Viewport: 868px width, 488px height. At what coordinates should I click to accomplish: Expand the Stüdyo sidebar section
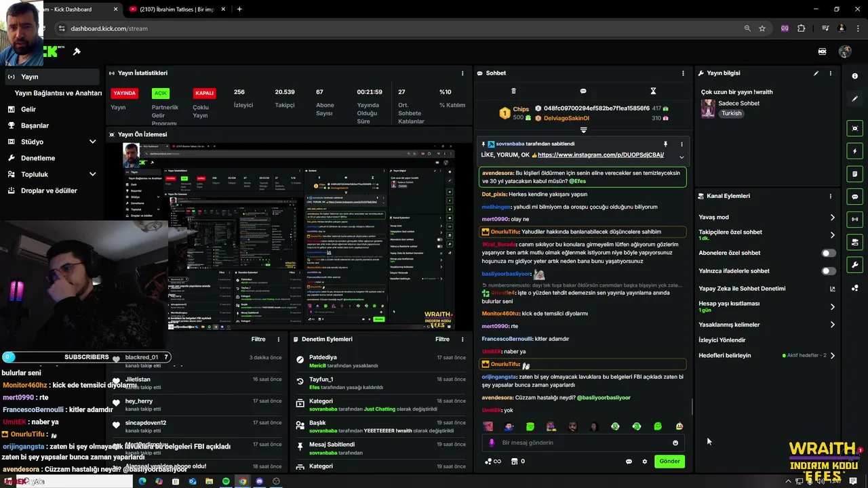(x=92, y=142)
